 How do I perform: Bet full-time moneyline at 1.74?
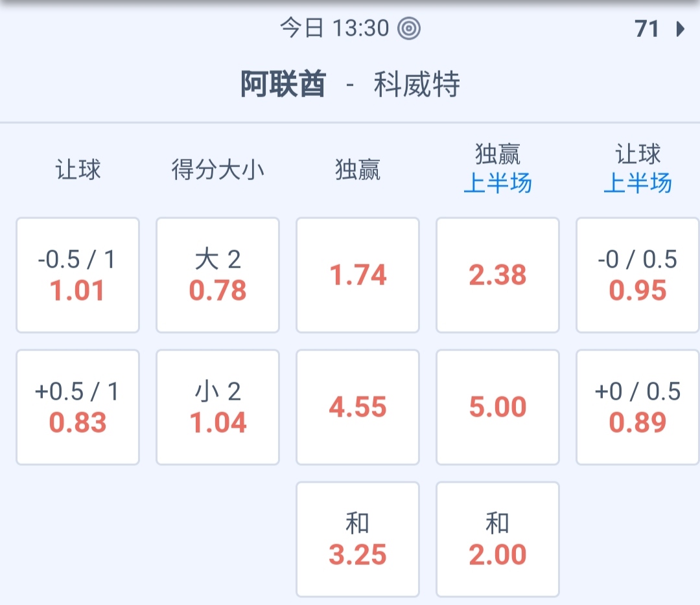358,275
